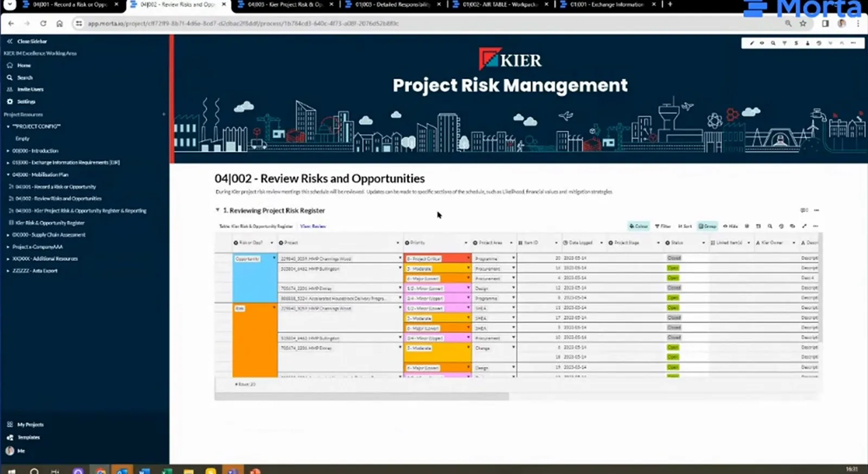The height and width of the screenshot is (474, 868).
Task: Add a project resource with plus icon
Action: [164, 114]
